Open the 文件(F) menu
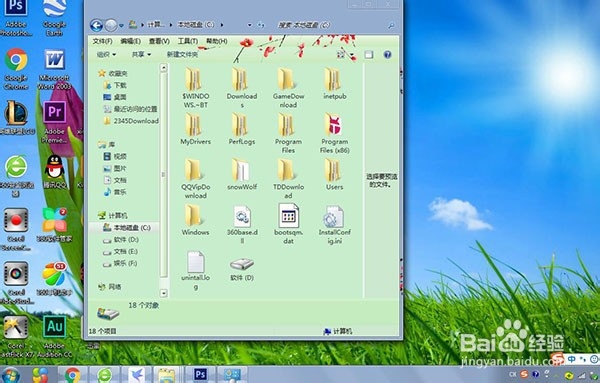This screenshot has width=600, height=383. pyautogui.click(x=102, y=41)
